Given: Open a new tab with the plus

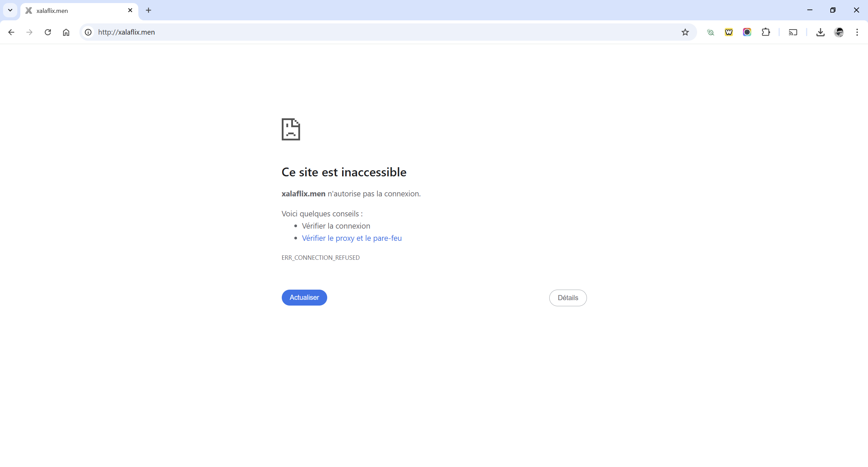Looking at the screenshot, I should [x=148, y=10].
